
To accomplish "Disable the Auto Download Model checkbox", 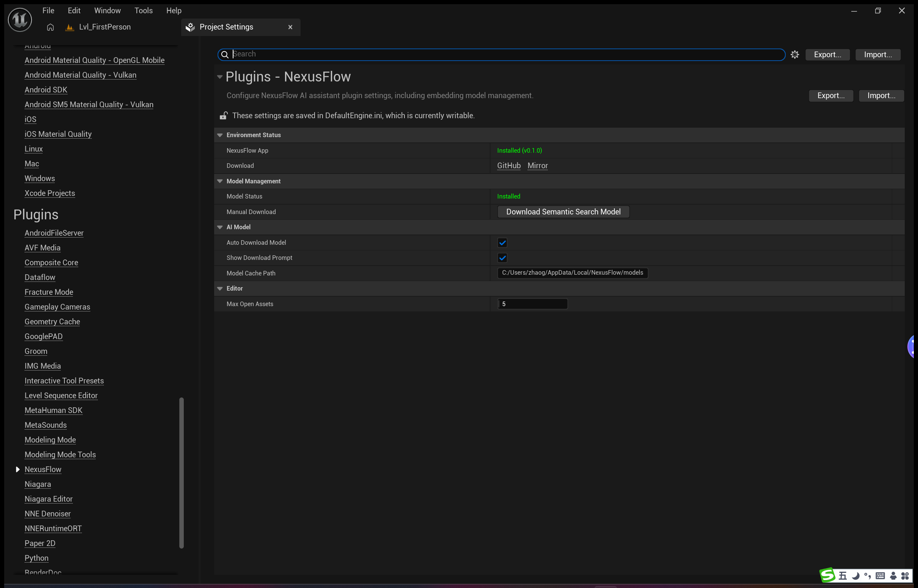I will 502,242.
